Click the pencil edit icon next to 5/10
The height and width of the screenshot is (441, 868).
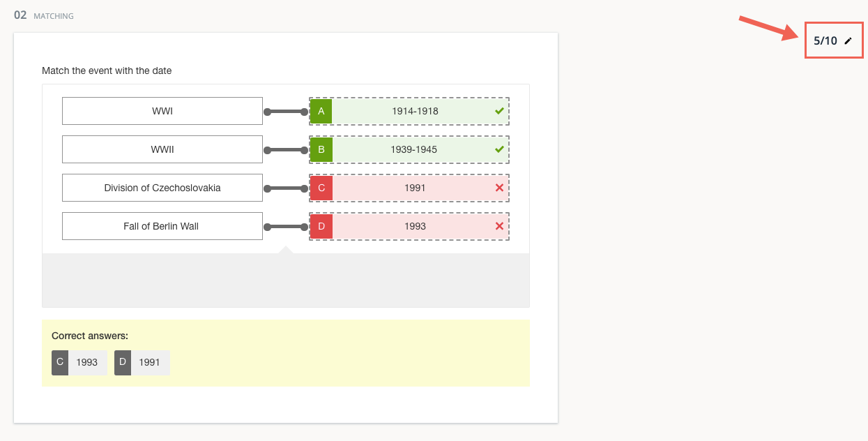point(848,40)
